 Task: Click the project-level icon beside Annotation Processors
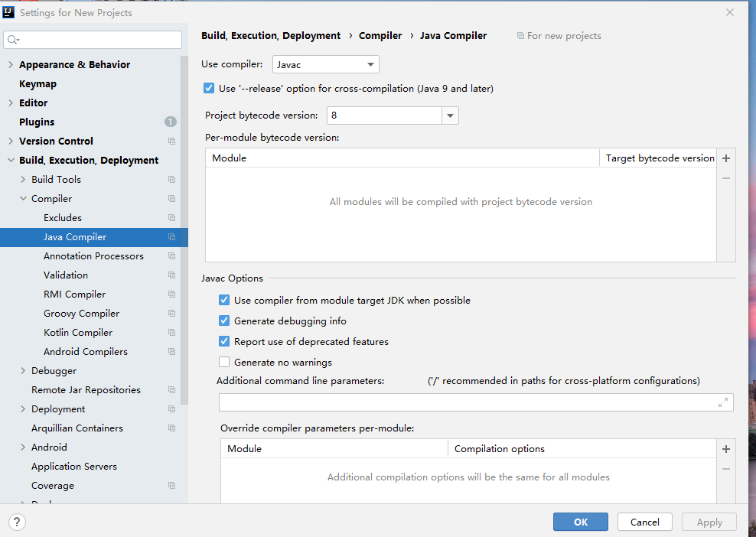(171, 256)
